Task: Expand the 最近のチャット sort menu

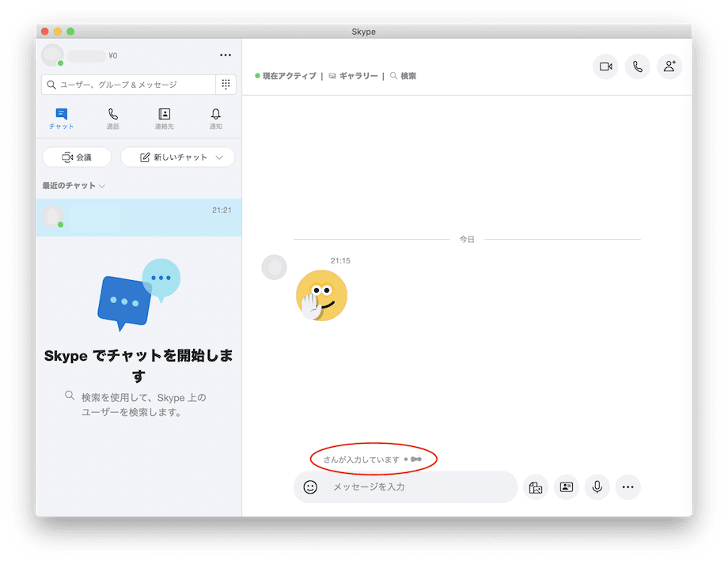Action: pyautogui.click(x=74, y=186)
